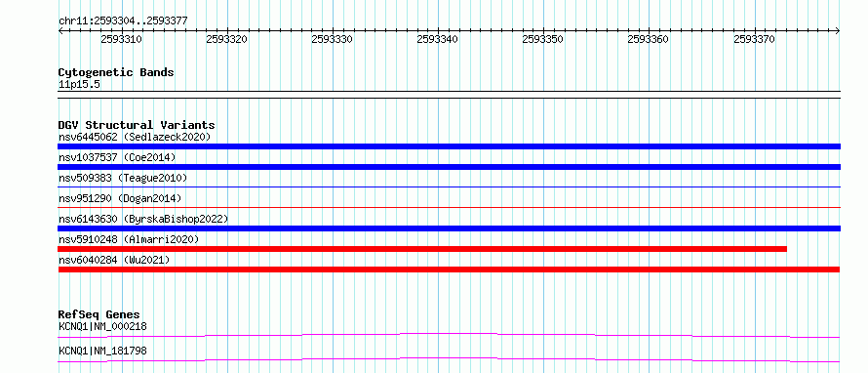Click the blue bar for nsv6445062

pyautogui.click(x=449, y=146)
